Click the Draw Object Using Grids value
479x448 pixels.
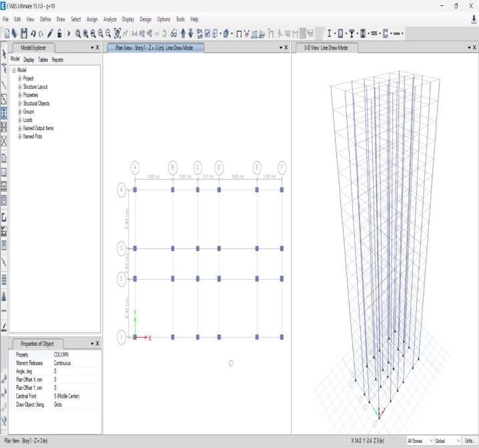76,405
